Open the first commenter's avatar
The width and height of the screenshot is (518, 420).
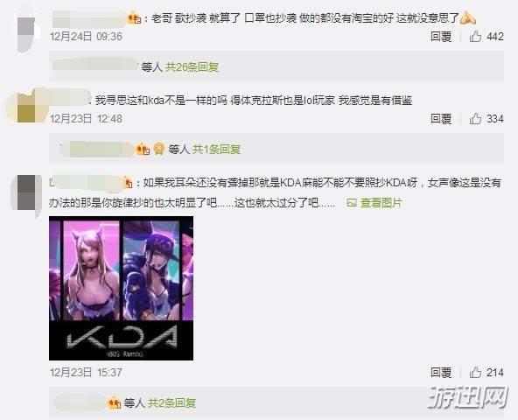pos(26,34)
